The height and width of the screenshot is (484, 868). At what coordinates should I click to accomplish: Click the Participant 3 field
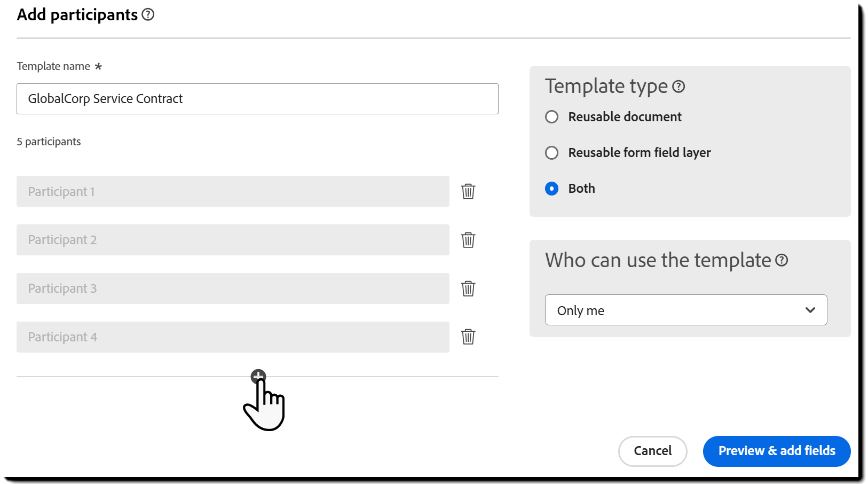point(233,288)
